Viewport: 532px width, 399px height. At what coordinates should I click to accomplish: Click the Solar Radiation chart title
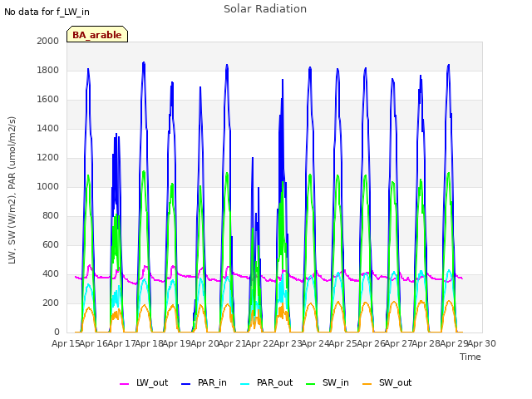click(265, 9)
